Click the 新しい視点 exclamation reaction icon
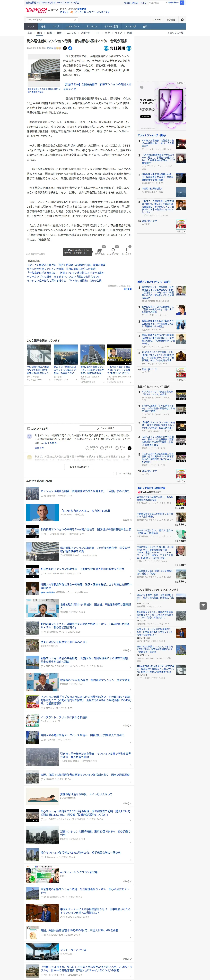The width and height of the screenshot is (210, 980). coord(127,250)
